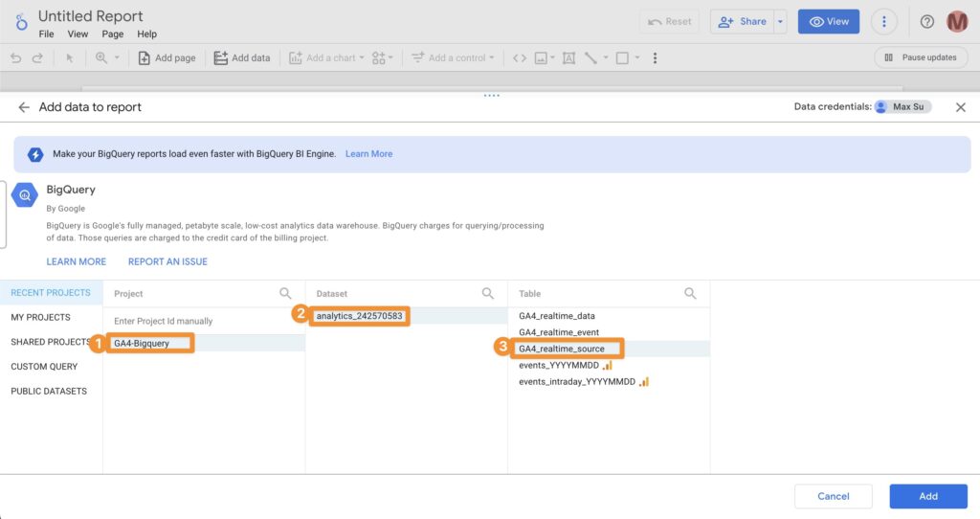Open the header three-dot options menu
Viewport: 980px width, 519px height.
coord(883,22)
